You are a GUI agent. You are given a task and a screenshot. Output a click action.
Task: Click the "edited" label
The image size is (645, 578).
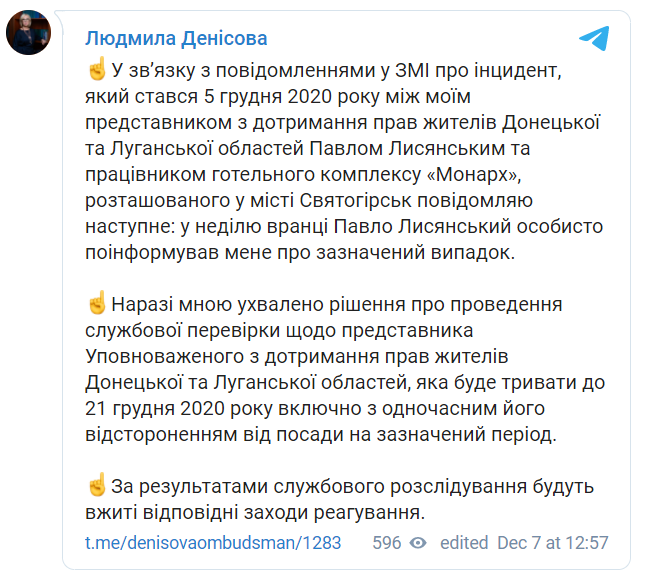tap(464, 543)
